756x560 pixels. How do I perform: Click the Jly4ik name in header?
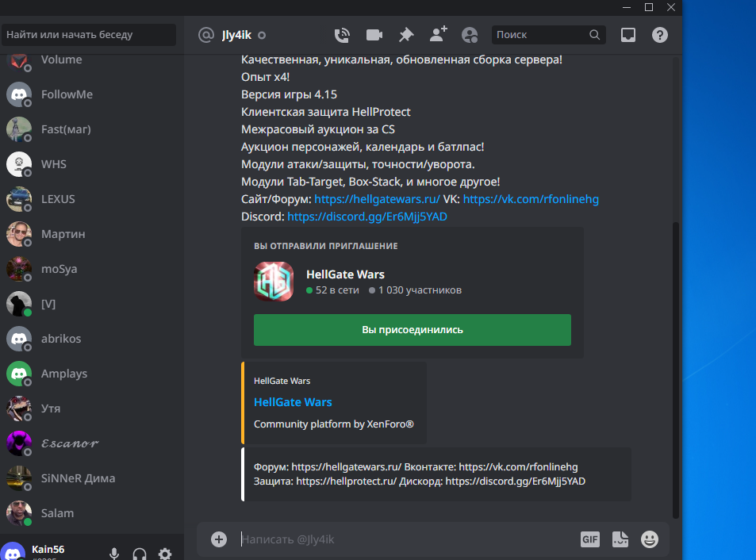236,35
